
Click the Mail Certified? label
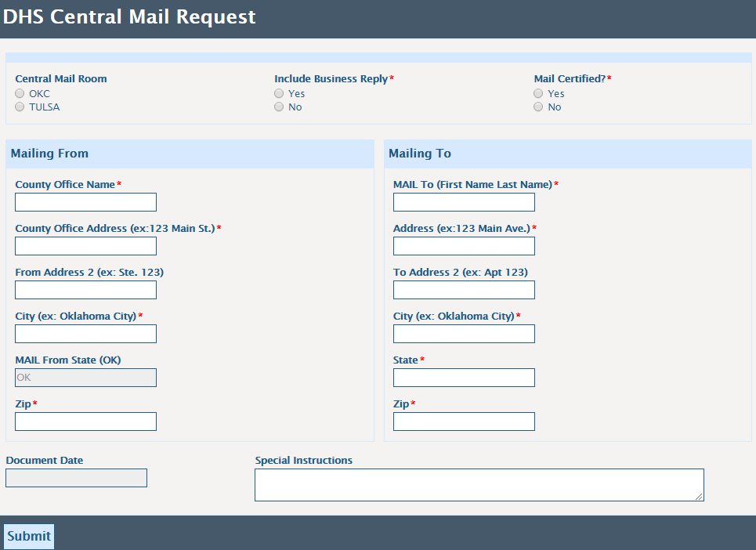pos(570,78)
